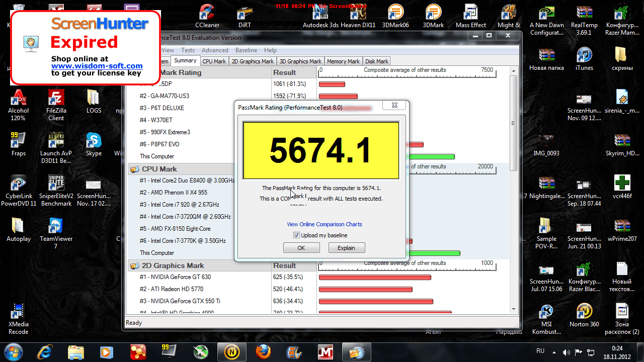Switch to the CPU Mark tab

coord(214,61)
